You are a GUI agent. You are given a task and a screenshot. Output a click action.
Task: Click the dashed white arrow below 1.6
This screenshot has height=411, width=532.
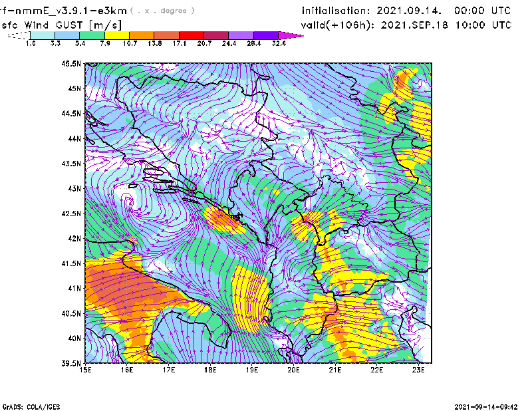19,35
